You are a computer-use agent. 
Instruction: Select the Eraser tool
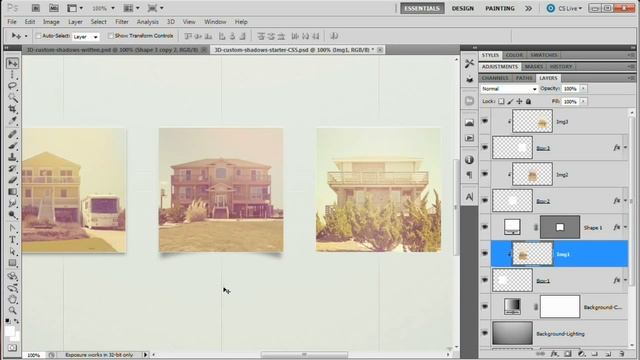[x=13, y=180]
